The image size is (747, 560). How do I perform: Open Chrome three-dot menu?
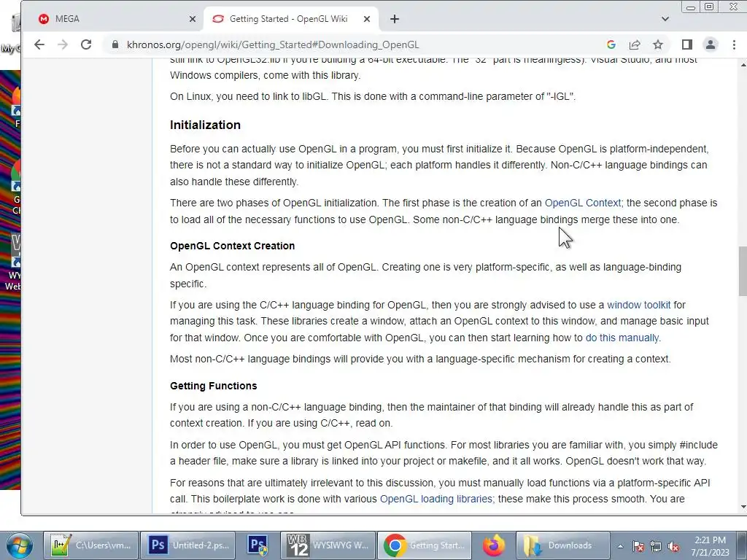(x=734, y=44)
